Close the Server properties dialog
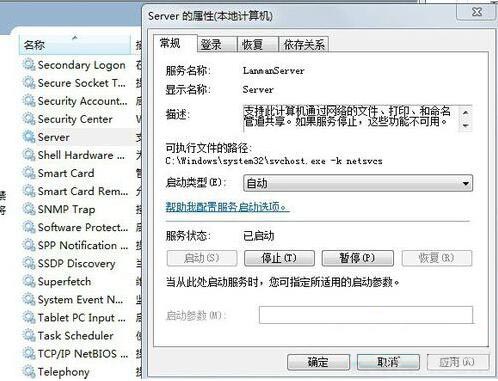 (x=477, y=12)
